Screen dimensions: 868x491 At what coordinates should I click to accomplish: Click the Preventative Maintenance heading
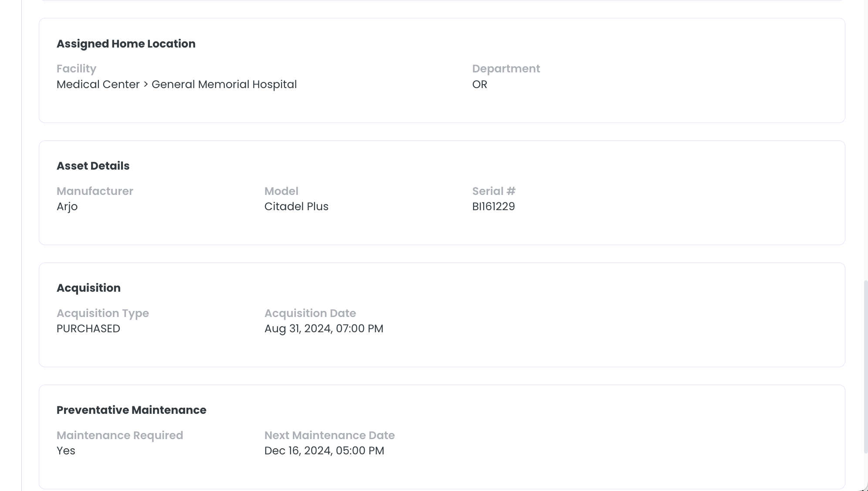click(x=131, y=410)
